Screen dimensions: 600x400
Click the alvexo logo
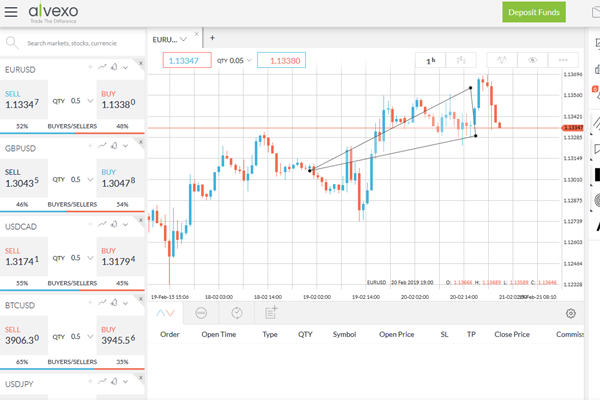[x=54, y=13]
